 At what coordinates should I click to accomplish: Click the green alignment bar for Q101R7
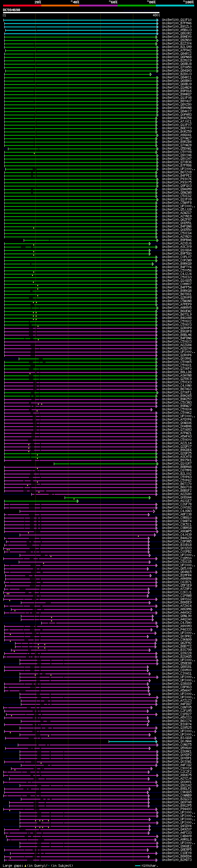[x=106, y=464]
